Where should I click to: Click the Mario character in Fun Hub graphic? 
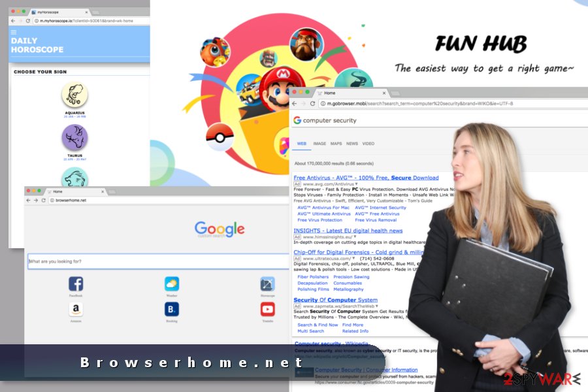pos(282,89)
